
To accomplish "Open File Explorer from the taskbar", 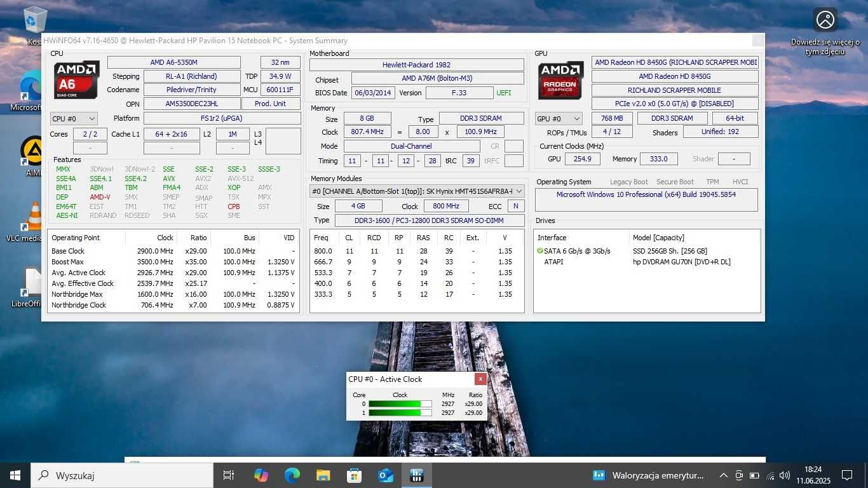I will click(x=323, y=475).
